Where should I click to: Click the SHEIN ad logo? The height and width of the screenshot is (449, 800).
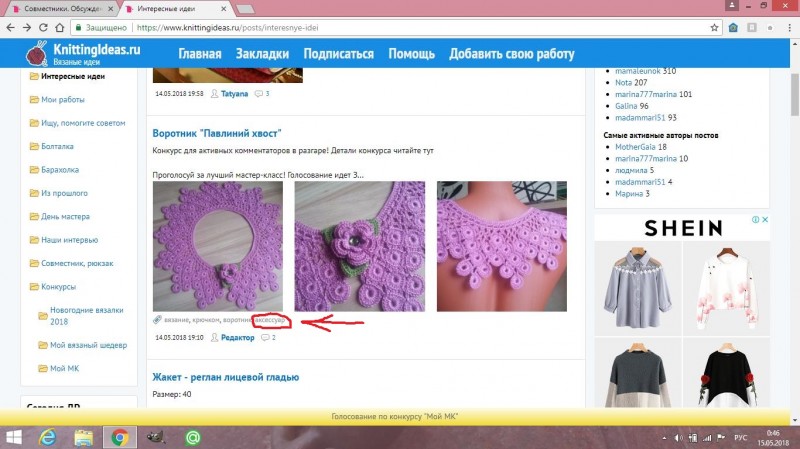tap(683, 228)
